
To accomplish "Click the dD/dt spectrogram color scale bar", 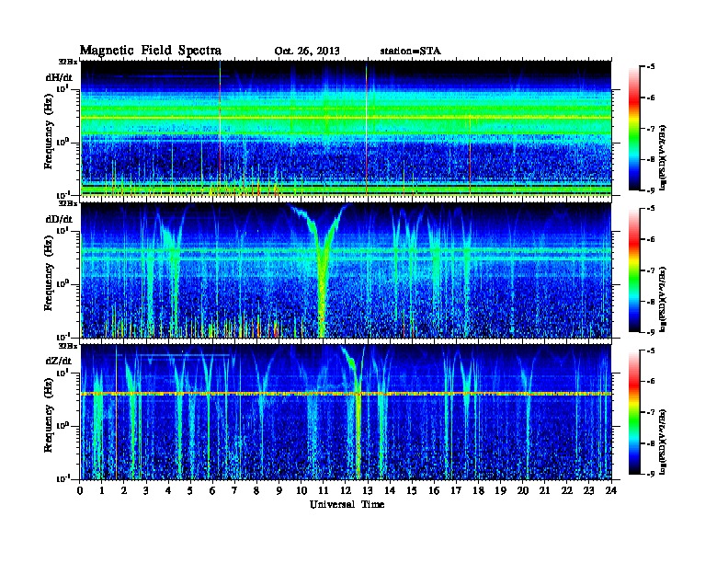I will click(x=634, y=270).
